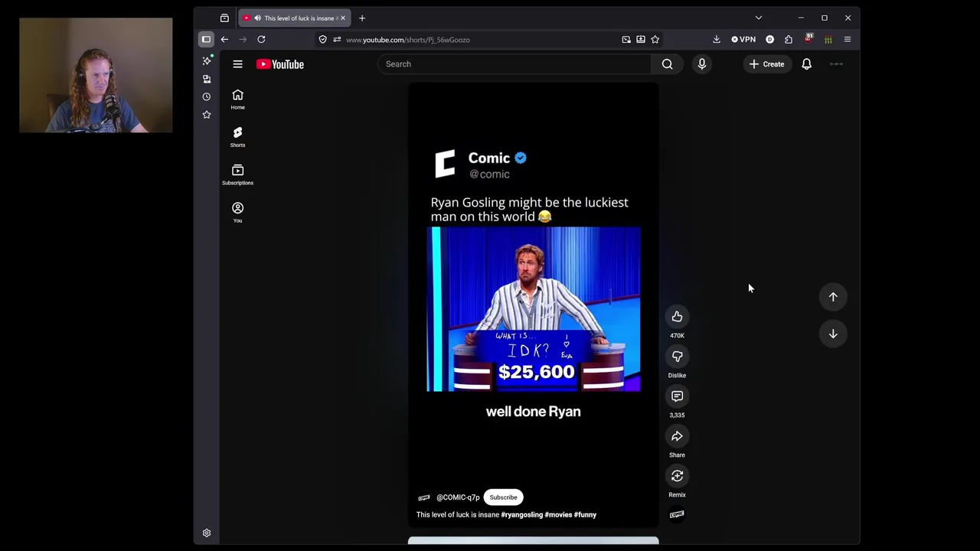
Task: Close the 'This level of luck' tab
Action: point(343,18)
